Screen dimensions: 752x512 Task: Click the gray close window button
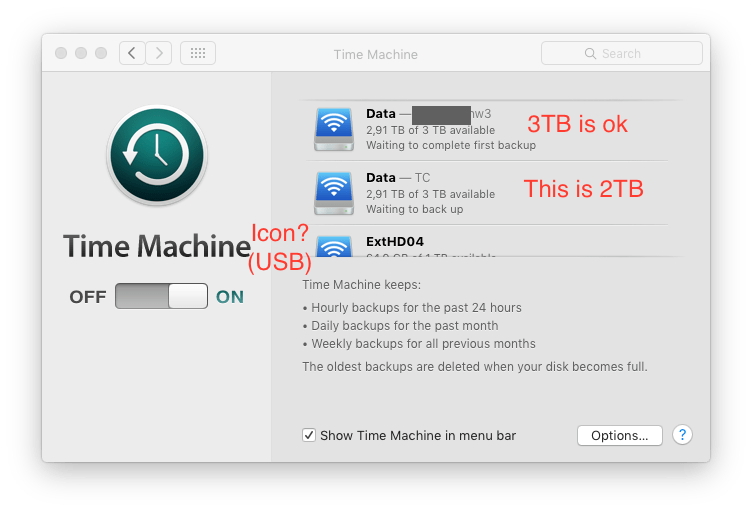(x=61, y=53)
